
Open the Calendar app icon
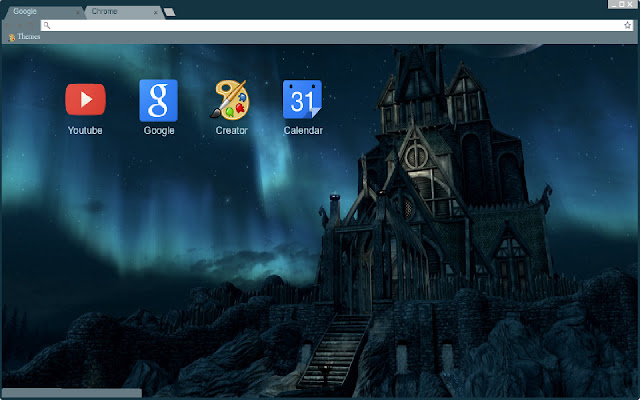302,100
